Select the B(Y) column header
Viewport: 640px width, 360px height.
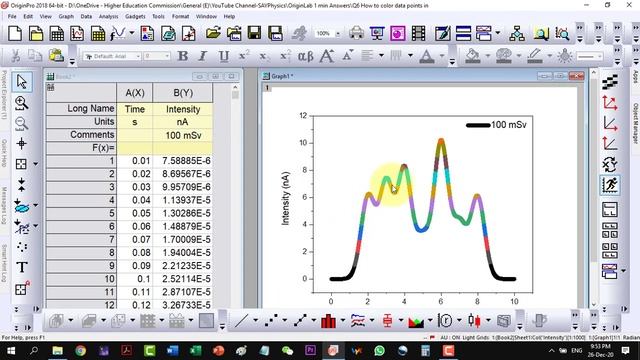(183, 93)
